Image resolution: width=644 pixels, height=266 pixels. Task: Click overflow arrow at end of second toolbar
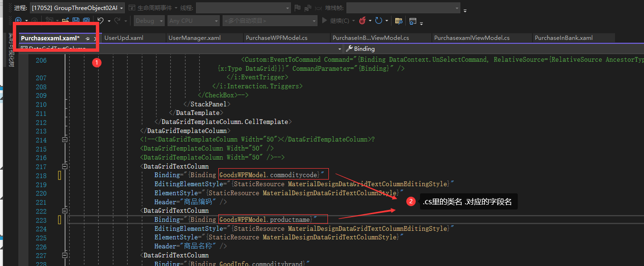[x=421, y=23]
